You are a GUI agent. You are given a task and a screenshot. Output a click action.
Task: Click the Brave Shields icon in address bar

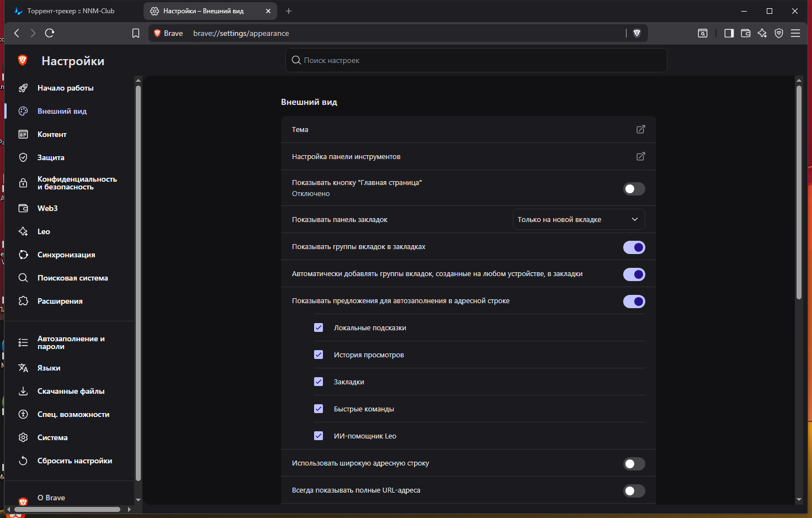pos(636,33)
